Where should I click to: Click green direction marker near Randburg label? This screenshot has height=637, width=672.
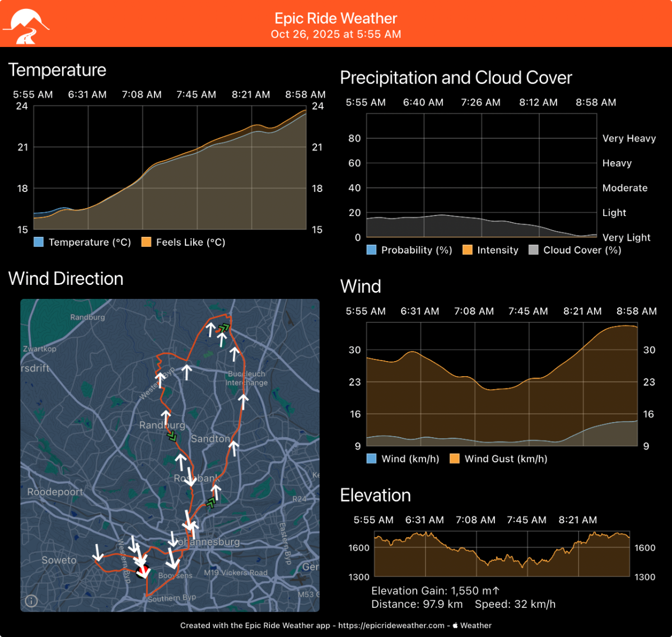tap(172, 436)
